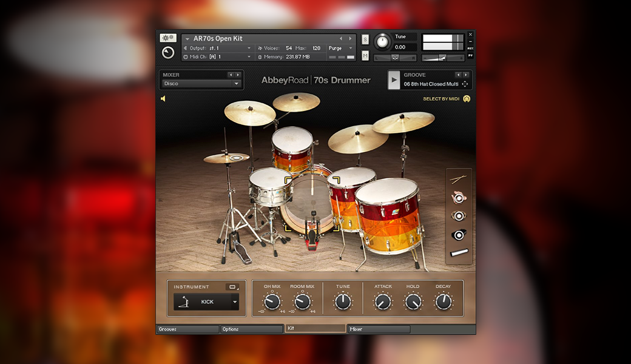
Task: Select next mixer preset arrow
Action: pyautogui.click(x=238, y=75)
